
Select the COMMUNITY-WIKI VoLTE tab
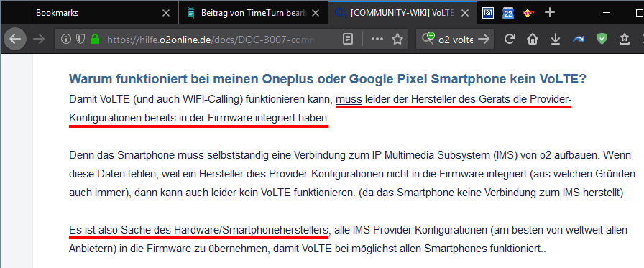point(402,13)
